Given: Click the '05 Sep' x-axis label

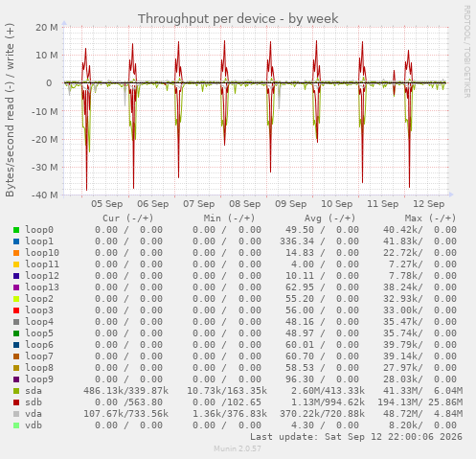Looking at the screenshot, I should point(107,204).
